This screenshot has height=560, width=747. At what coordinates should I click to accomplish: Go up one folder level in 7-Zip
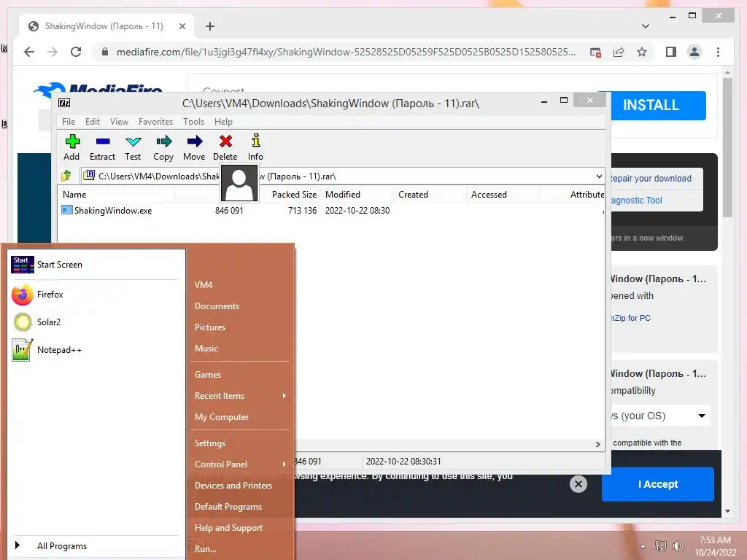click(x=66, y=176)
